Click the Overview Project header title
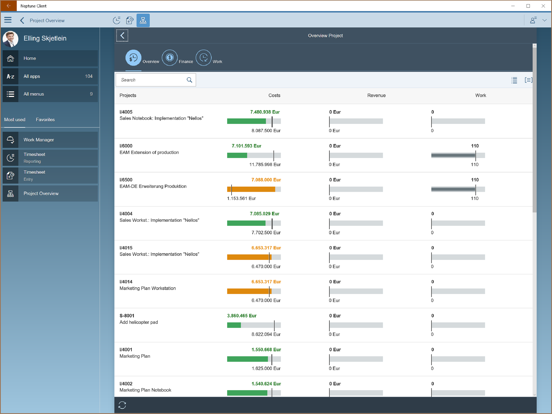552x414 pixels. (325, 36)
